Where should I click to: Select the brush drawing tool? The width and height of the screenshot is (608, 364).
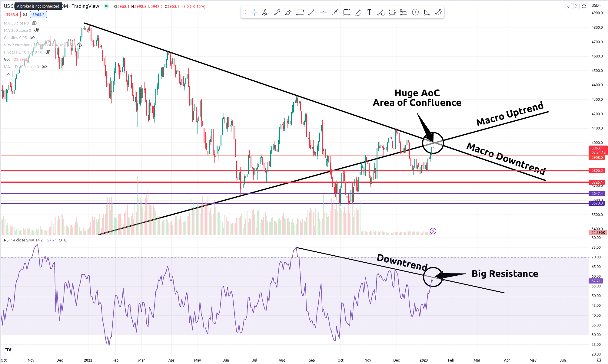(289, 12)
